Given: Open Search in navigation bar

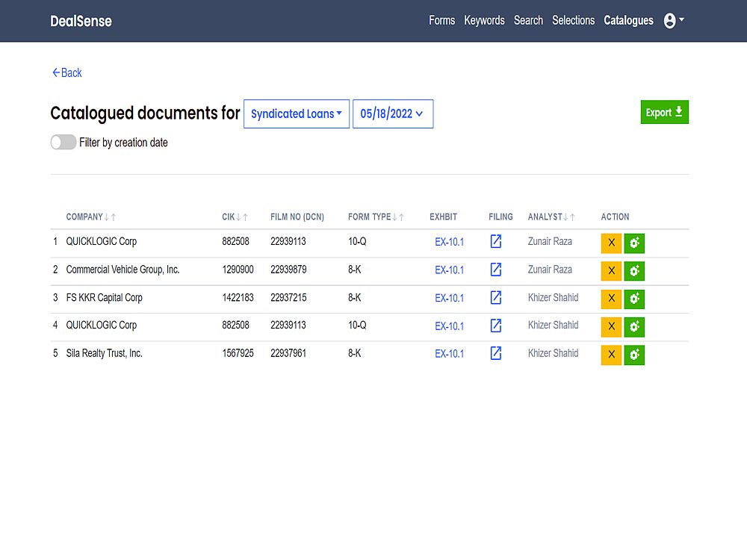Looking at the screenshot, I should pos(528,20).
